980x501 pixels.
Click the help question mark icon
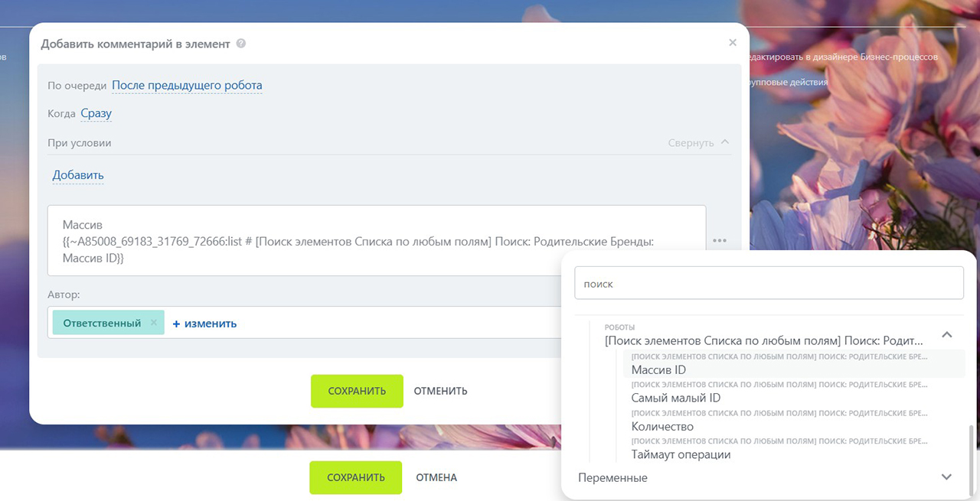point(241,44)
